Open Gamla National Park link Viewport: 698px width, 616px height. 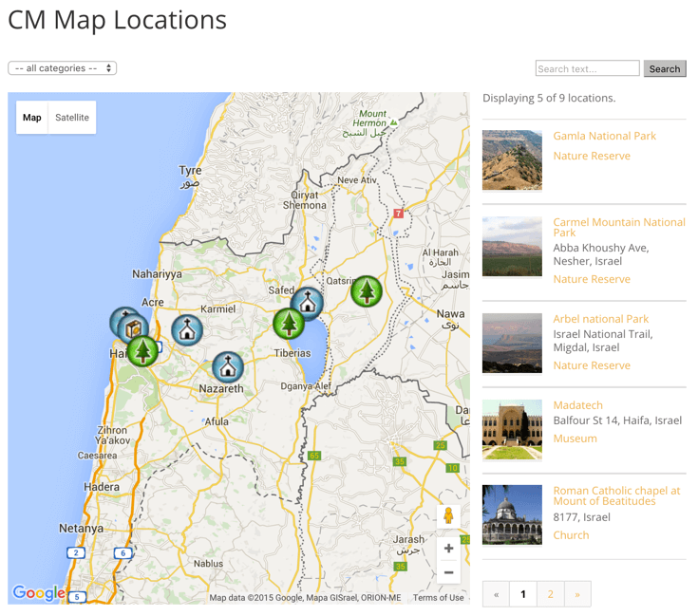[604, 136]
